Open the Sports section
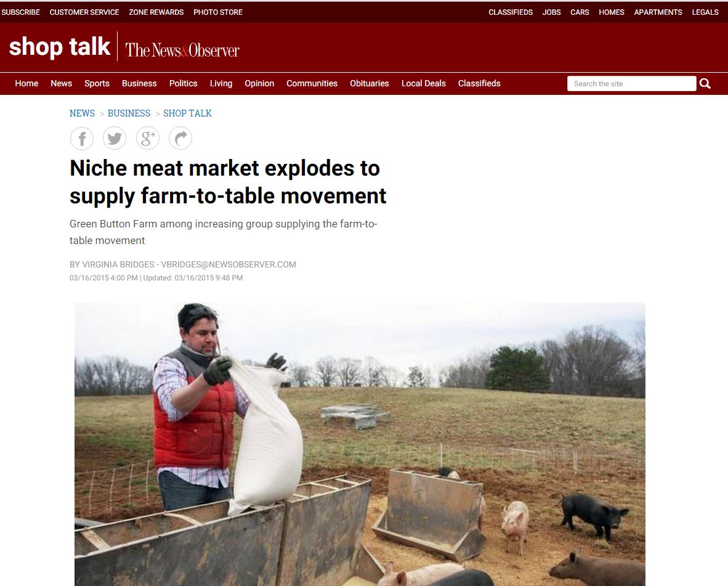The width and height of the screenshot is (728, 586). tap(97, 84)
